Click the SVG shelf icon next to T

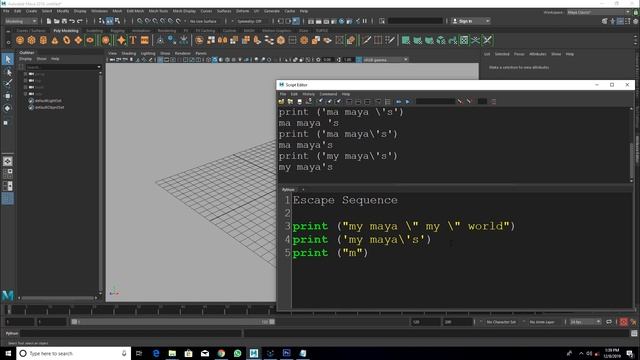pyautogui.click(x=144, y=40)
